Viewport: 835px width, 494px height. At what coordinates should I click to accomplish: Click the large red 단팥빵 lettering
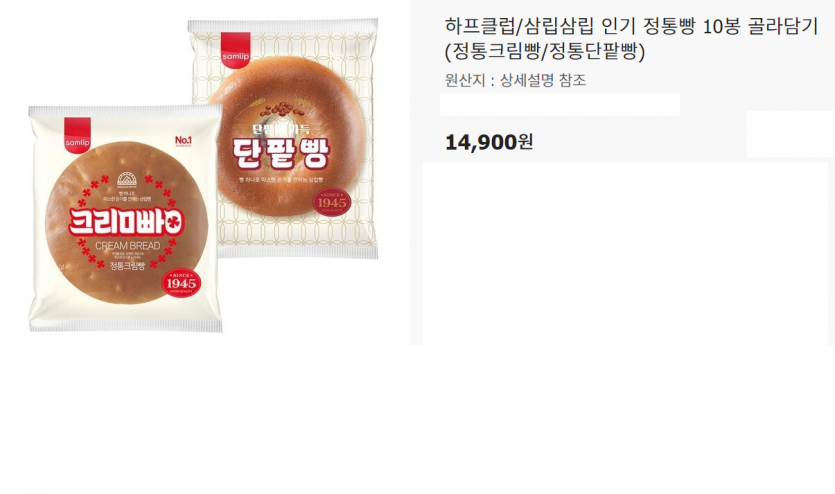[x=281, y=153]
